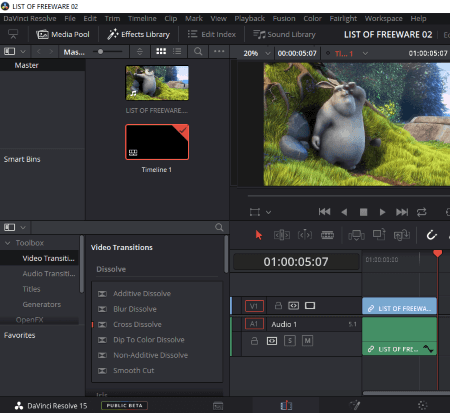Viewport: 450px width, 413px height.
Task: Open the Playback menu
Action: [249, 18]
